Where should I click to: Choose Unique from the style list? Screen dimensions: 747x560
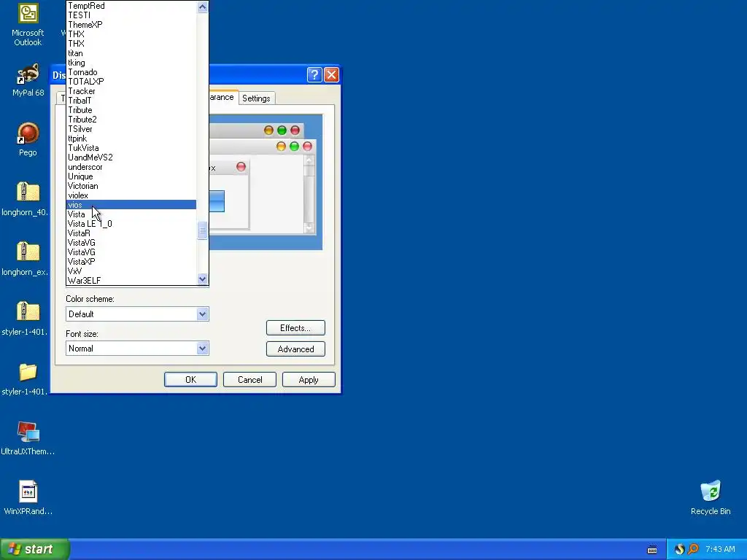[x=131, y=176]
